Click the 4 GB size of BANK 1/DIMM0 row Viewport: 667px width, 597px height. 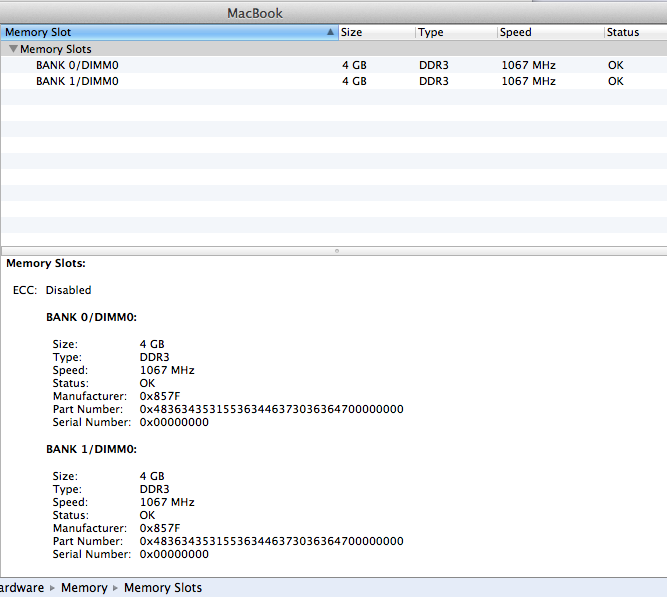tap(354, 81)
